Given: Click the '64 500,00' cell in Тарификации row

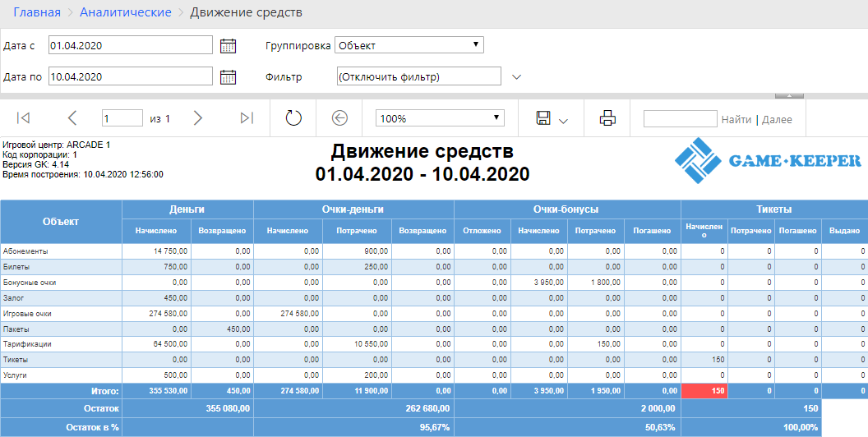Looking at the screenshot, I should click(157, 344).
